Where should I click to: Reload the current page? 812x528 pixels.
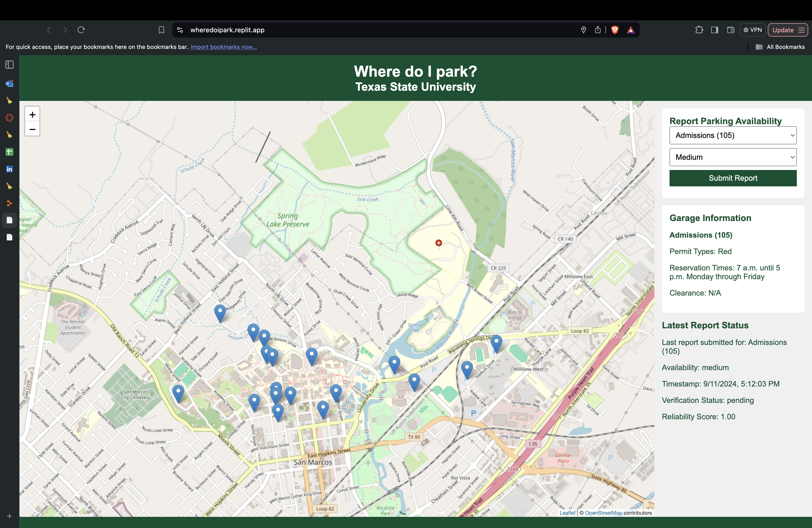(x=81, y=30)
